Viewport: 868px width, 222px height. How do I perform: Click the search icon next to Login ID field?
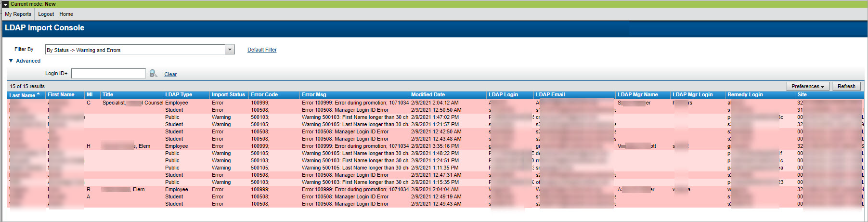(153, 74)
